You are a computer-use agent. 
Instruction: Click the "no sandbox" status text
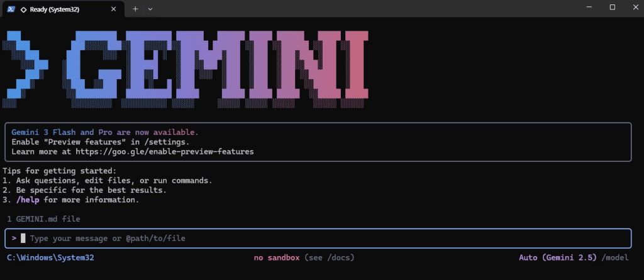coord(277,258)
